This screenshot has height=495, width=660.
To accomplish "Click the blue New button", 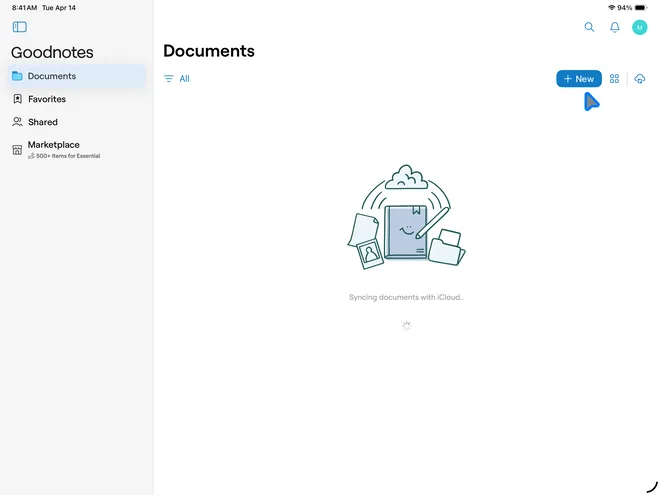I will (x=579, y=79).
